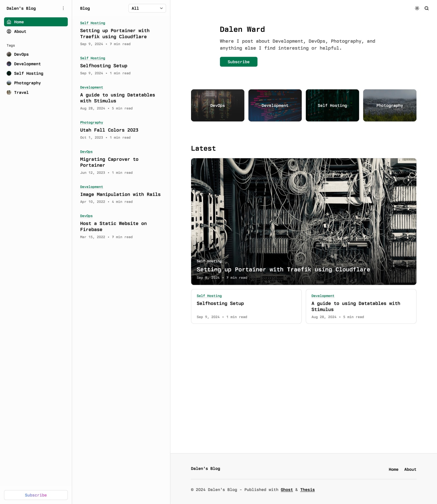
Task: Click Photography tag above Utah Fall Colors
Action: point(91,122)
